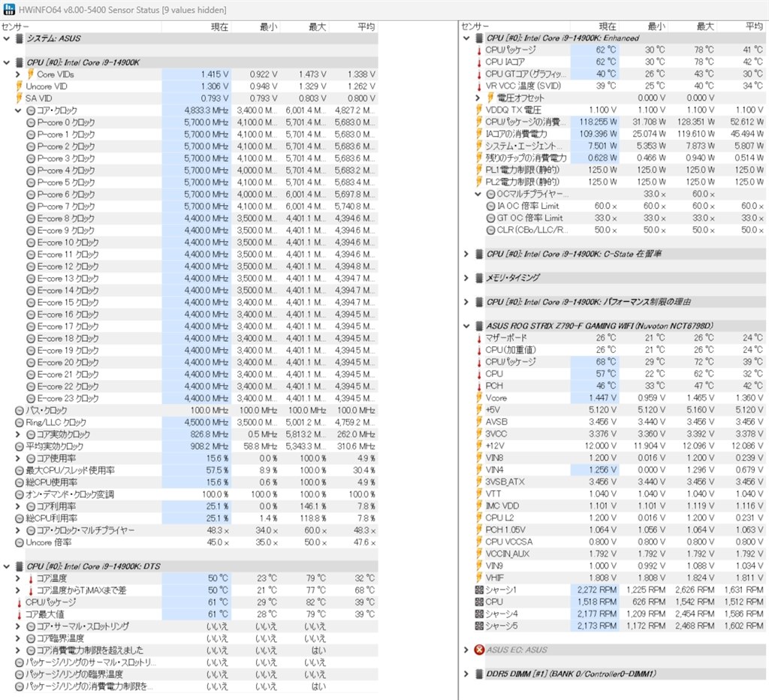
Task: Click the left pane センサー column header
Action: tap(81, 26)
